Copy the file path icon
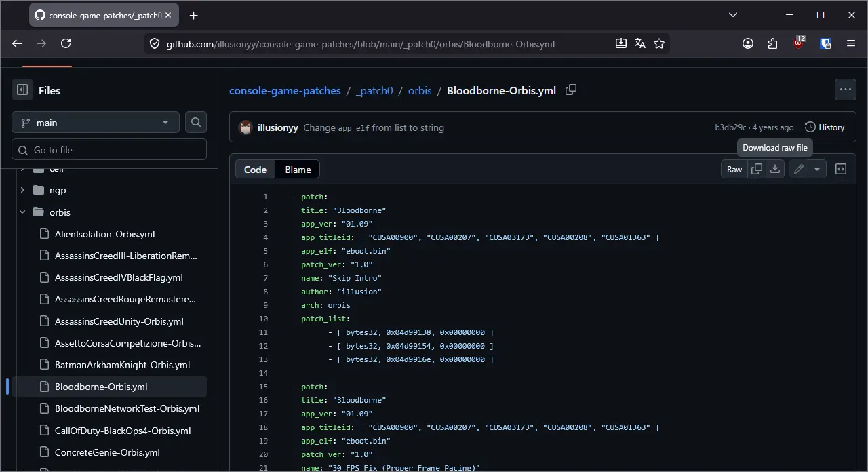Viewport: 868px width, 472px height. coord(571,90)
